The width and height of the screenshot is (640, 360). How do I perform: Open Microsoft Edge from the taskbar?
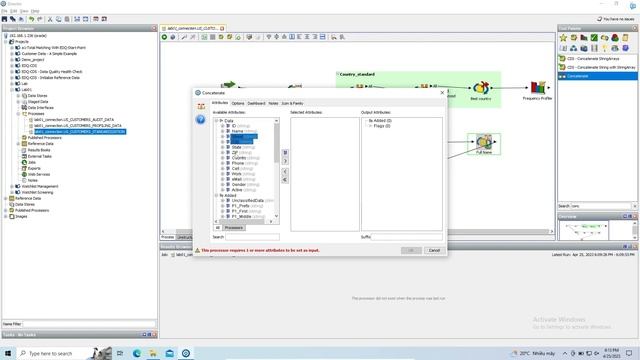click(x=137, y=353)
